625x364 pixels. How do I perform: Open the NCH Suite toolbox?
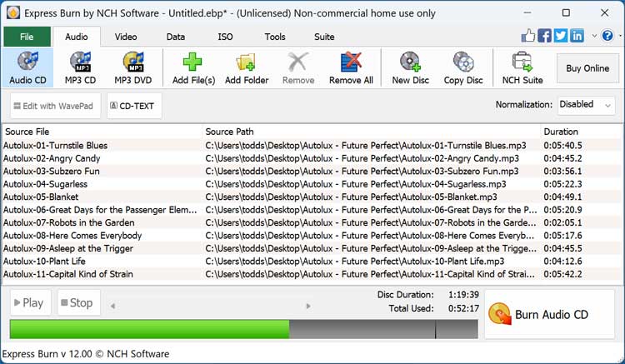tap(522, 67)
